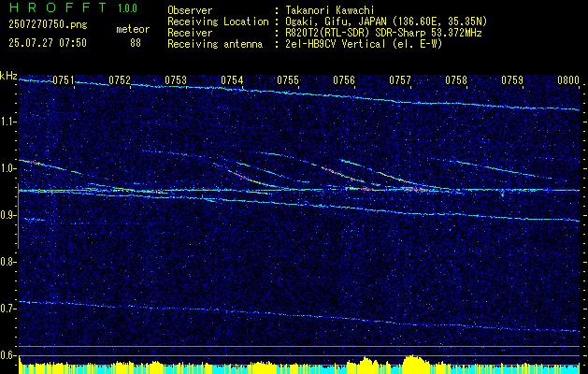Screen dimensions: 588x374
Task: Click the Receiving Location label
Action: click(218, 22)
